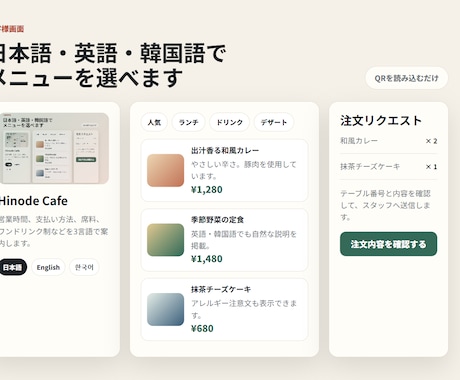Show the デザート category tab
Screen dimensions: 460x380
274,122
